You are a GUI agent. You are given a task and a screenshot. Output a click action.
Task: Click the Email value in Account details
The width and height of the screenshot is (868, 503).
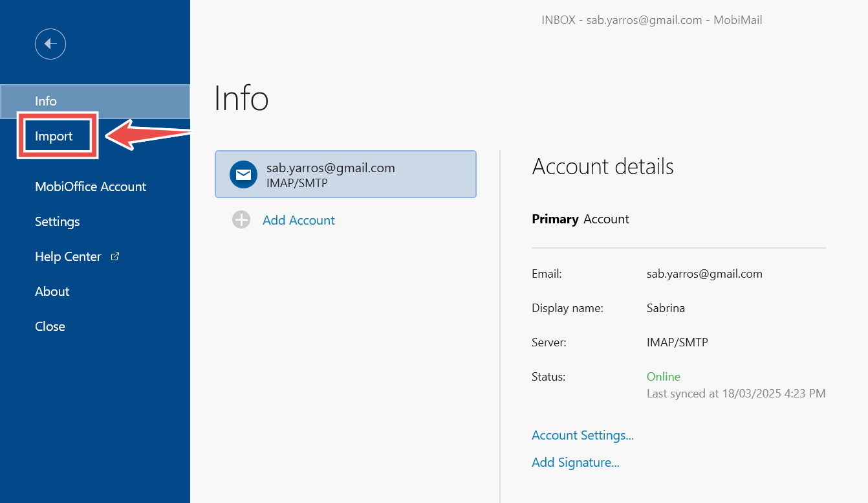point(704,274)
